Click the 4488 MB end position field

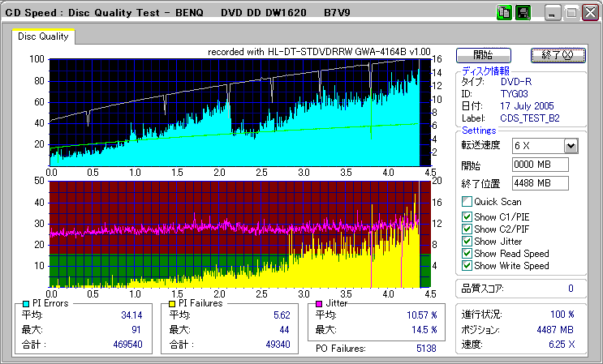pyautogui.click(x=540, y=182)
